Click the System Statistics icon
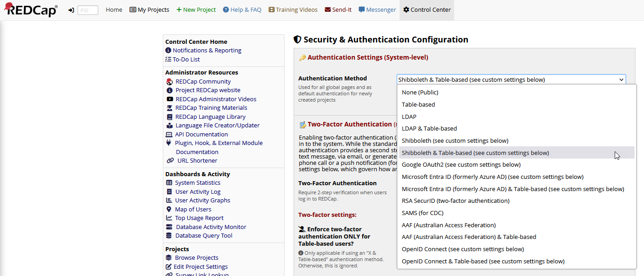Image resolution: width=644 pixels, height=276 pixels. [169, 183]
